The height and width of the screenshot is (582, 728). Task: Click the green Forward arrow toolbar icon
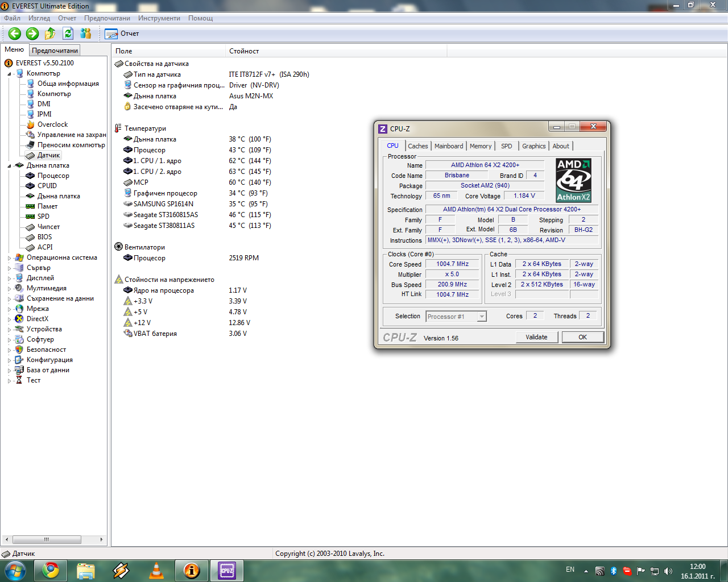32,34
